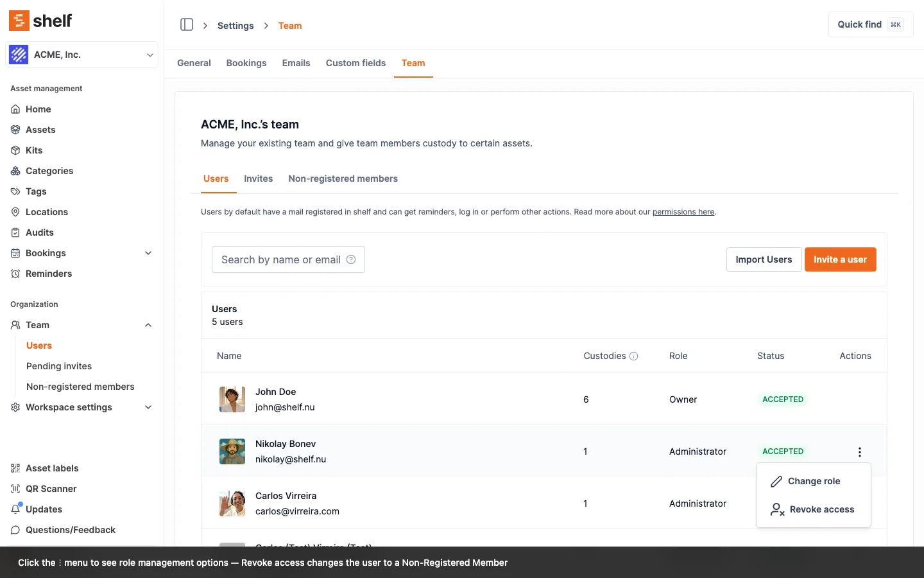Open the ACME, Inc. workspace switcher

[82, 55]
